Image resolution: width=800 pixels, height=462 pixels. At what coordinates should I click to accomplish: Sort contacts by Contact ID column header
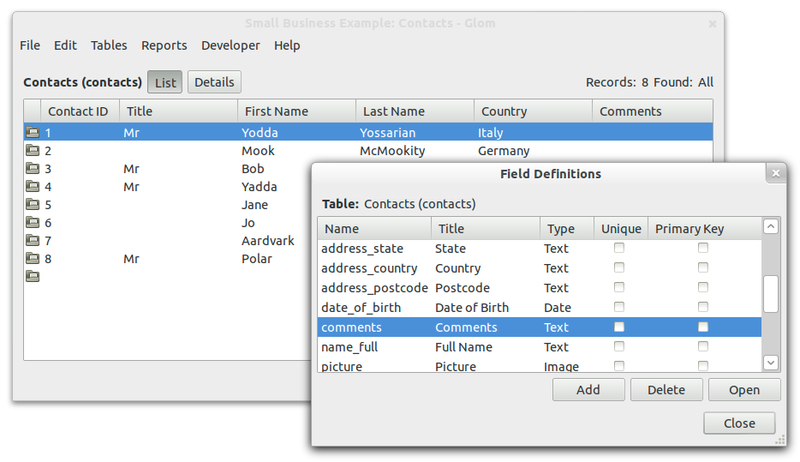[80, 111]
